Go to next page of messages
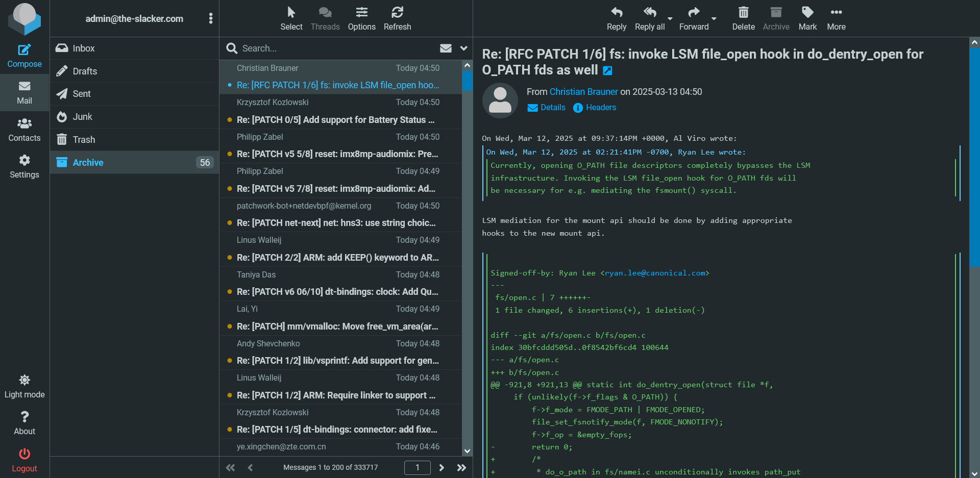This screenshot has height=478, width=980. pos(442,467)
